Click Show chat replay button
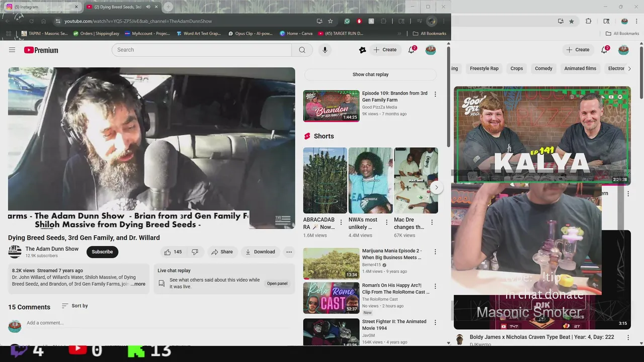This screenshot has height=362, width=644. 370,74
